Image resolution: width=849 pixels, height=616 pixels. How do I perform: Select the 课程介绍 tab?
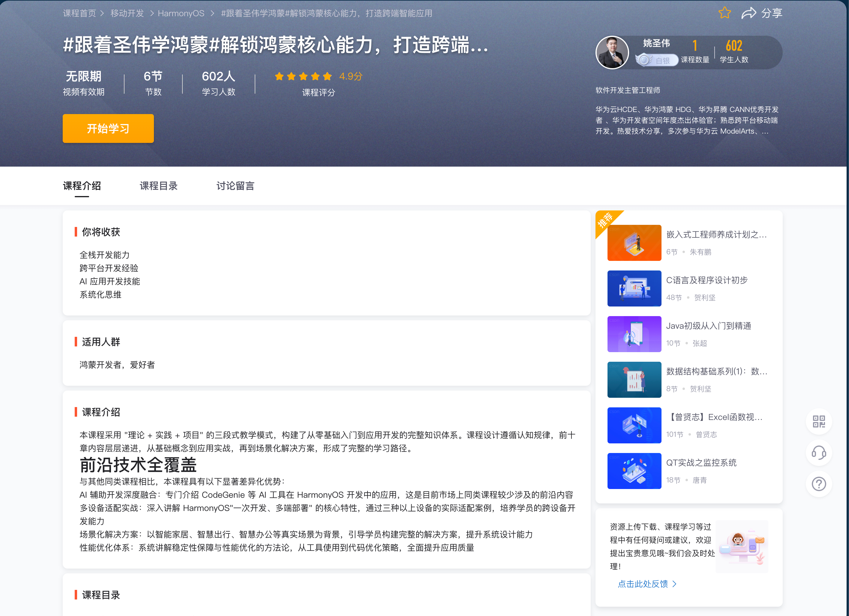click(82, 186)
